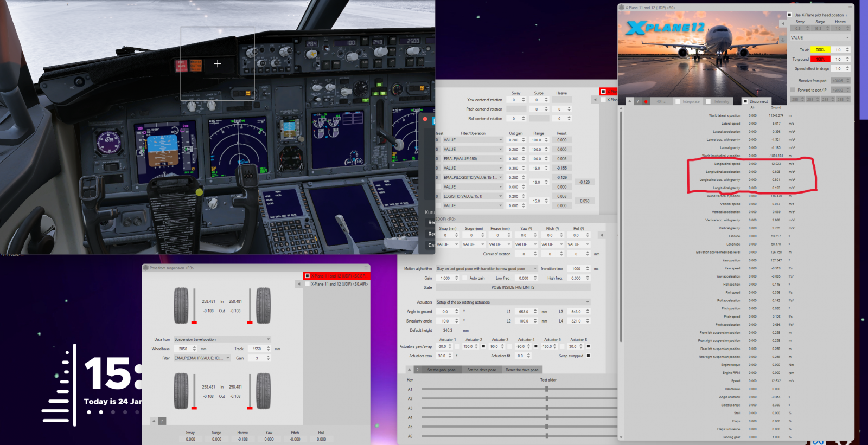Toggle Use X-Plane pilot head position checkbox

[790, 15]
